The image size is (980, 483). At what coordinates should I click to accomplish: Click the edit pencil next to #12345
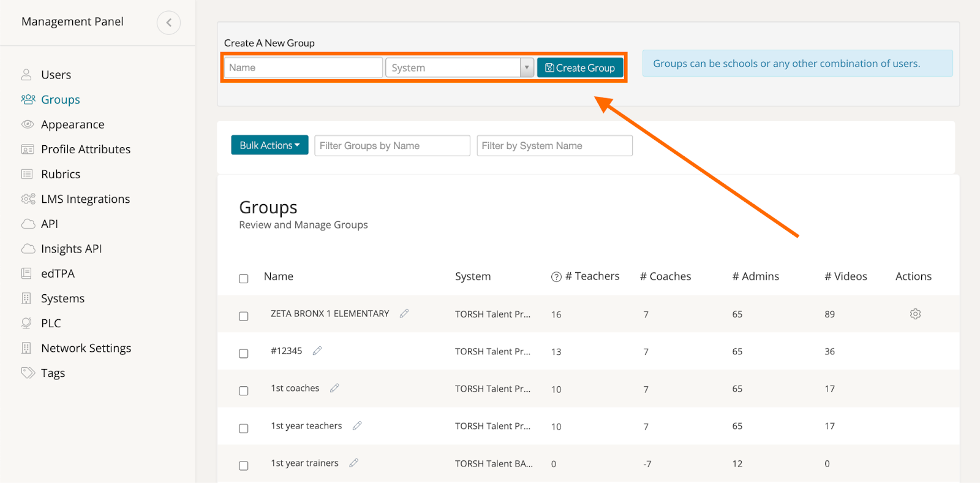point(317,351)
